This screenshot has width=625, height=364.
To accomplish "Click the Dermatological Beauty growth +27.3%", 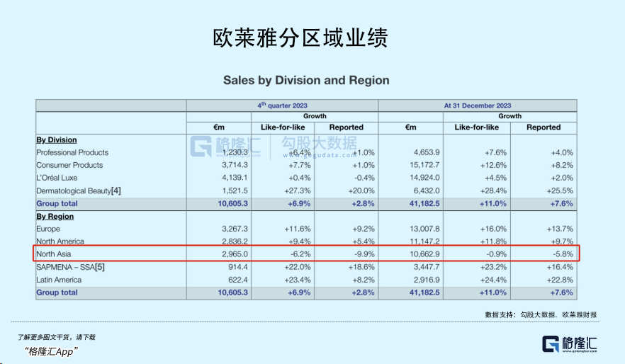I will pos(298,190).
